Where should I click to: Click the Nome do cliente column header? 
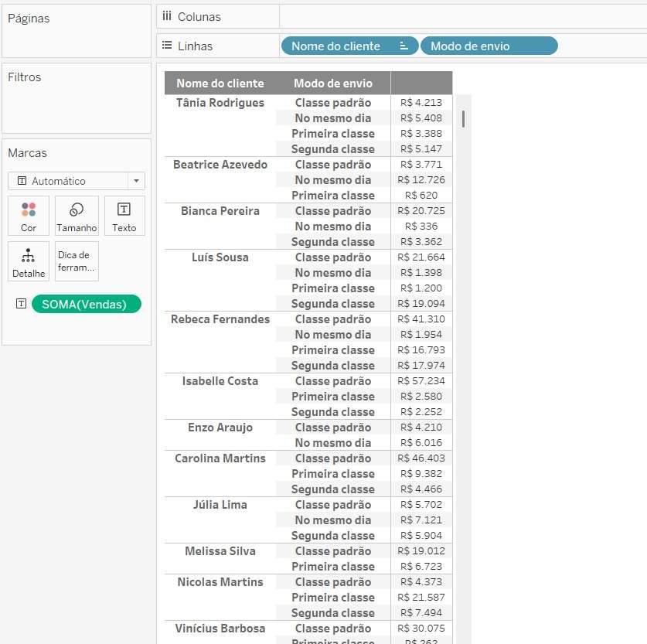click(x=220, y=83)
